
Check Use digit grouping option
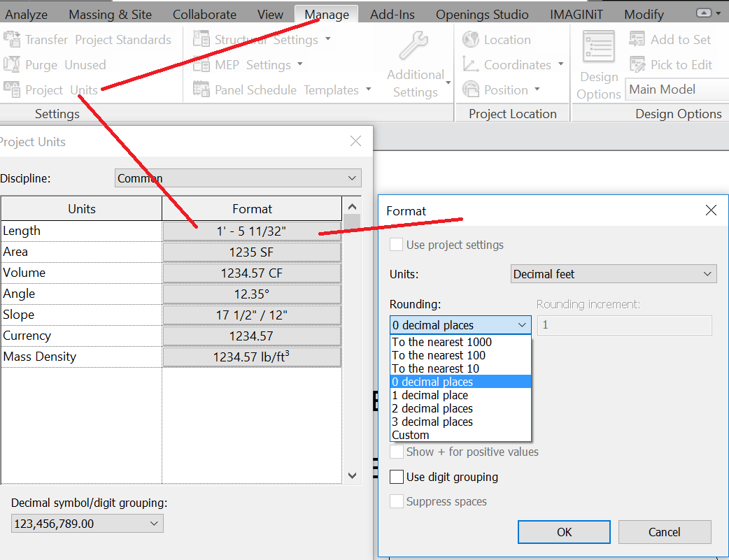tap(397, 477)
